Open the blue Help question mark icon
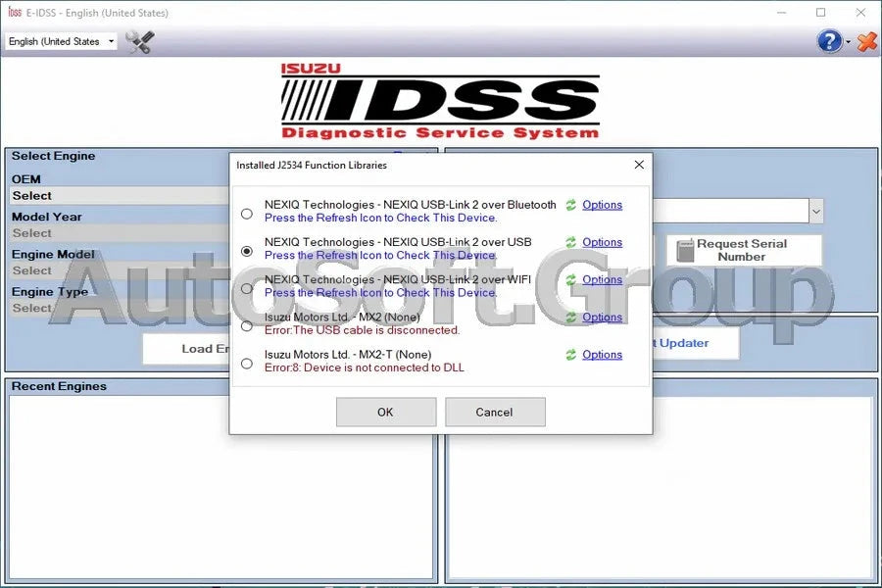This screenshot has height=588, width=882. pyautogui.click(x=830, y=41)
